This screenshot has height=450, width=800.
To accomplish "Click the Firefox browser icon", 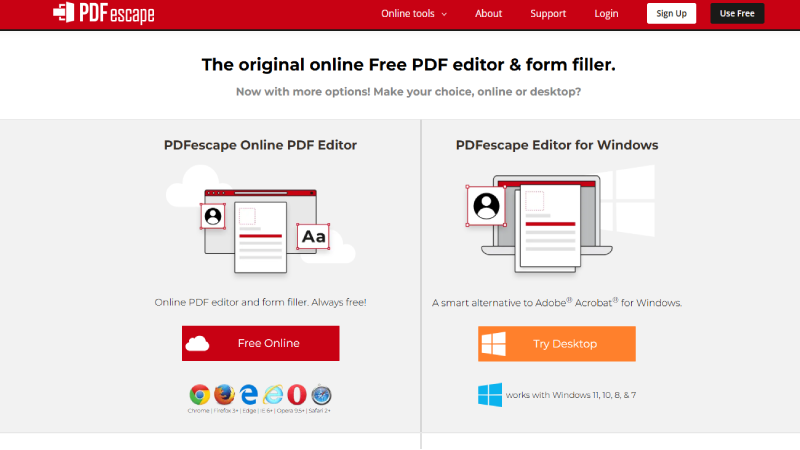I will [x=224, y=395].
